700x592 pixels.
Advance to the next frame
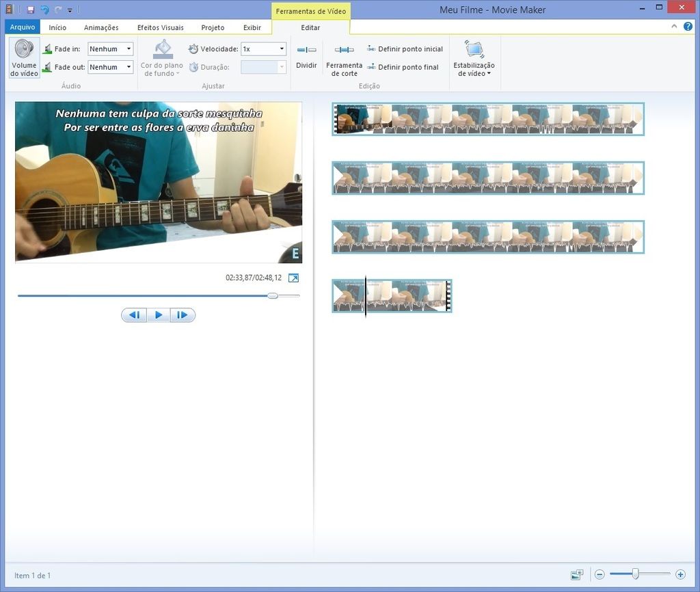(x=183, y=315)
